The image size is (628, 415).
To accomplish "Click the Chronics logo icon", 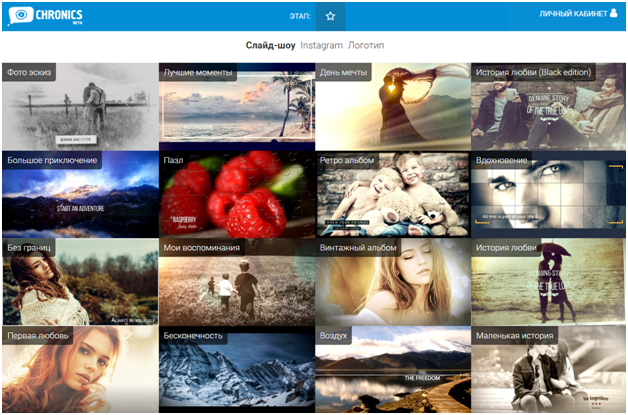I will 20,15.
